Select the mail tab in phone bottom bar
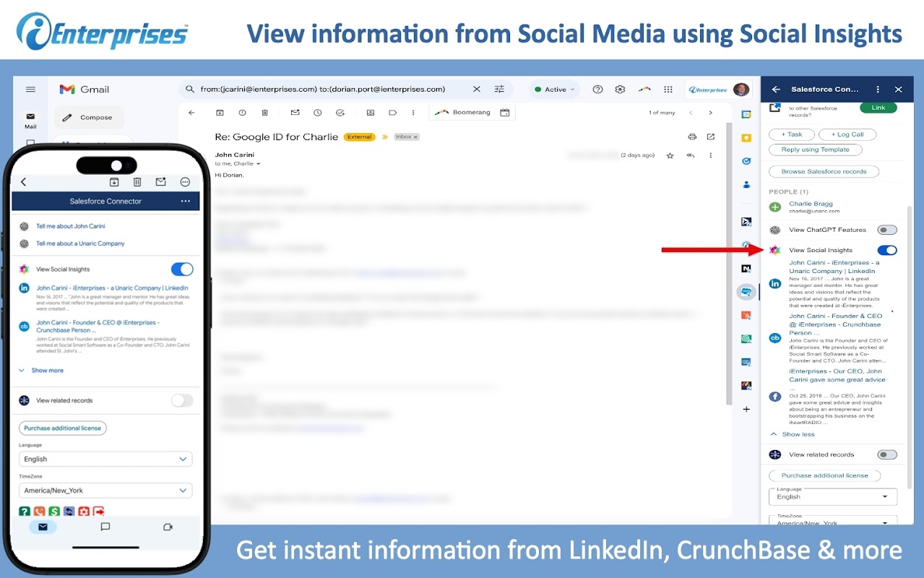This screenshot has width=924, height=578. tap(43, 527)
